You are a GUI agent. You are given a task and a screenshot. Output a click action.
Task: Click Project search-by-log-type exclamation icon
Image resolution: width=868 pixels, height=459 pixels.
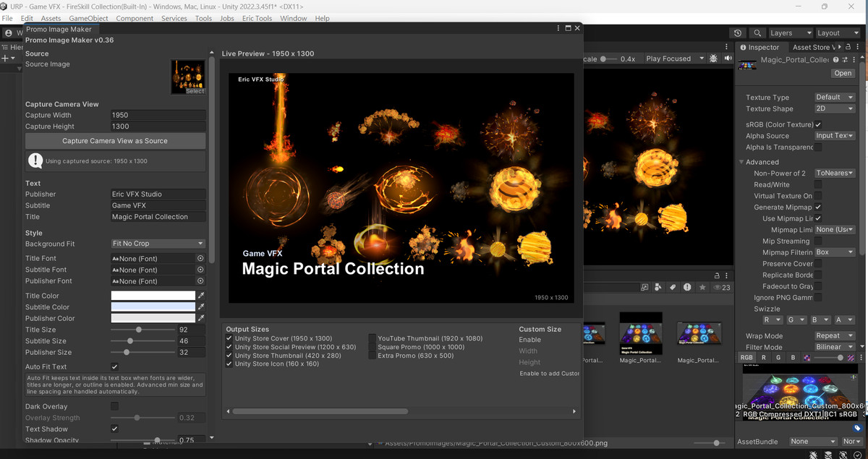(687, 287)
